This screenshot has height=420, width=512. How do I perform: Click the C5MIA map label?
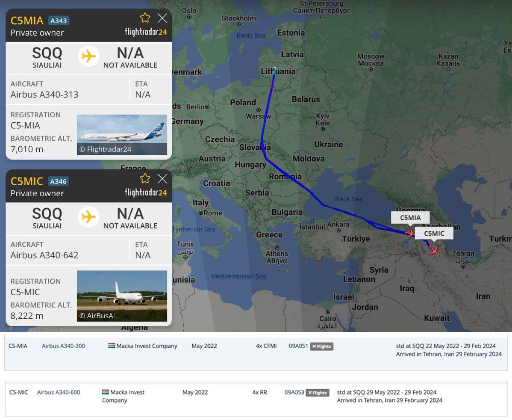tap(410, 218)
